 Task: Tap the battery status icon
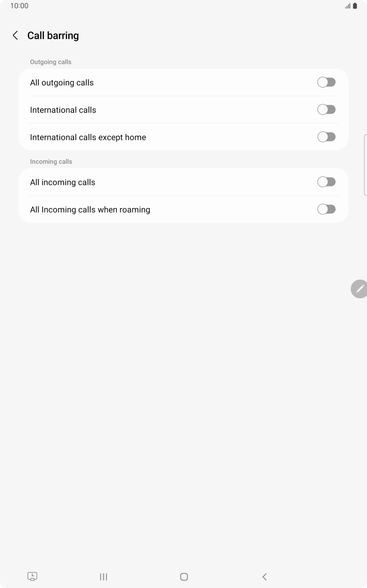(x=355, y=6)
